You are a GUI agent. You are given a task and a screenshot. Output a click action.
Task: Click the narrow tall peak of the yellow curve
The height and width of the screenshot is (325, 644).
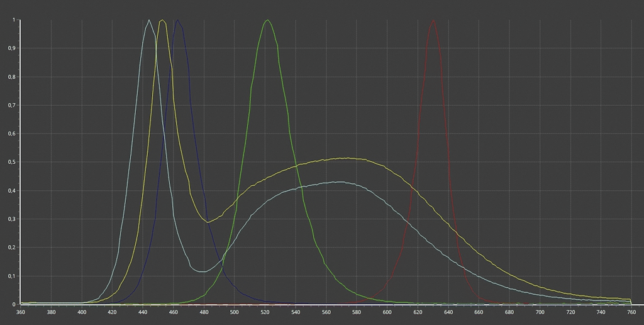point(163,20)
